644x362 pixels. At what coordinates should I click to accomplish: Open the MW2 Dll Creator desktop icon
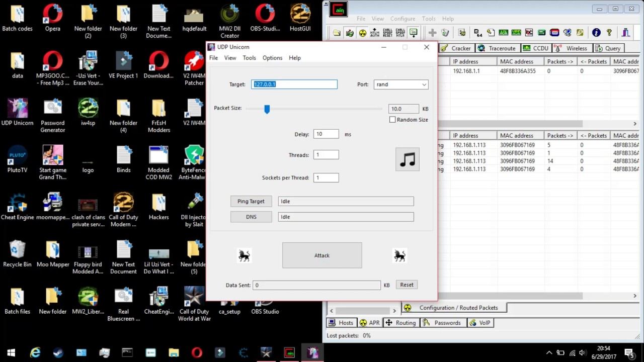pyautogui.click(x=229, y=21)
